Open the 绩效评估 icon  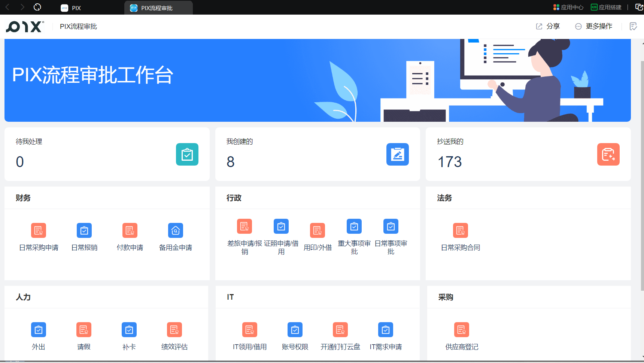174,330
